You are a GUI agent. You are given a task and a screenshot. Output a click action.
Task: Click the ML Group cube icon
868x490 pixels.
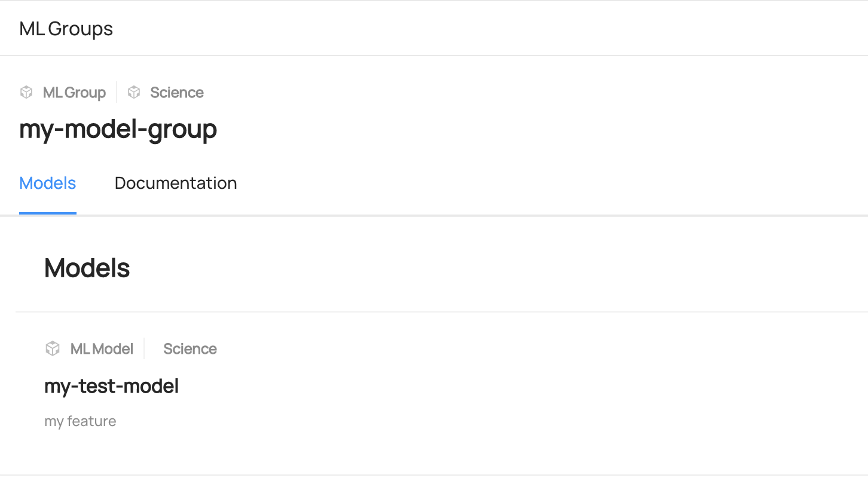(x=26, y=92)
